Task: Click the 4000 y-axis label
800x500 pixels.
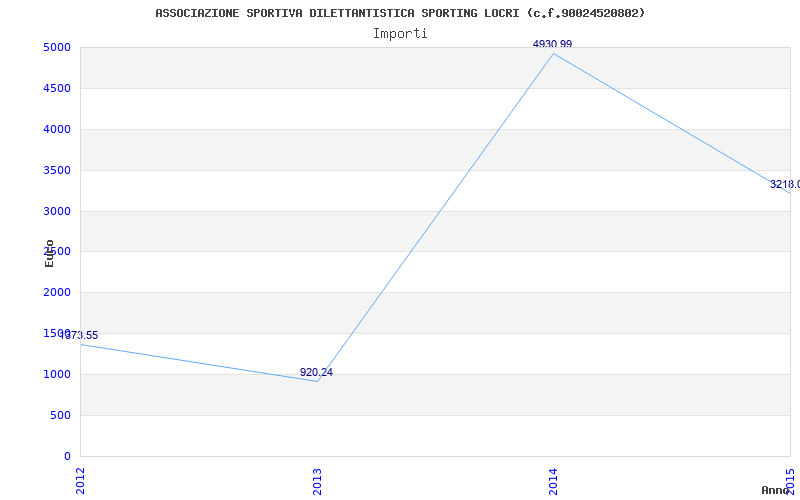Action: coord(57,130)
